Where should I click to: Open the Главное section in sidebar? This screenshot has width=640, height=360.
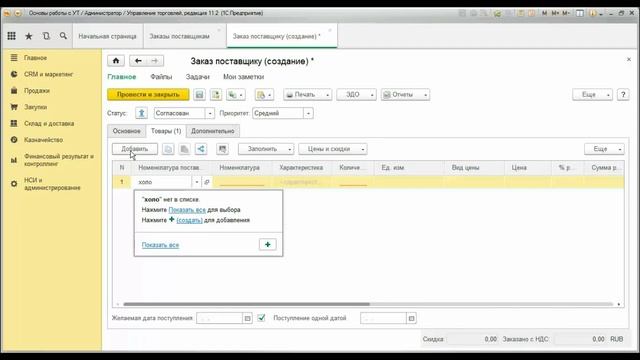click(x=36, y=58)
